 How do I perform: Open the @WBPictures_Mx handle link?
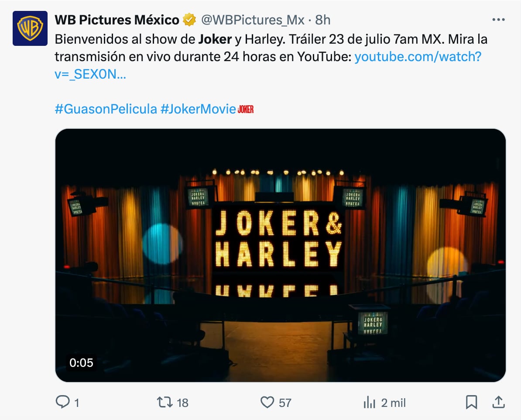[252, 20]
